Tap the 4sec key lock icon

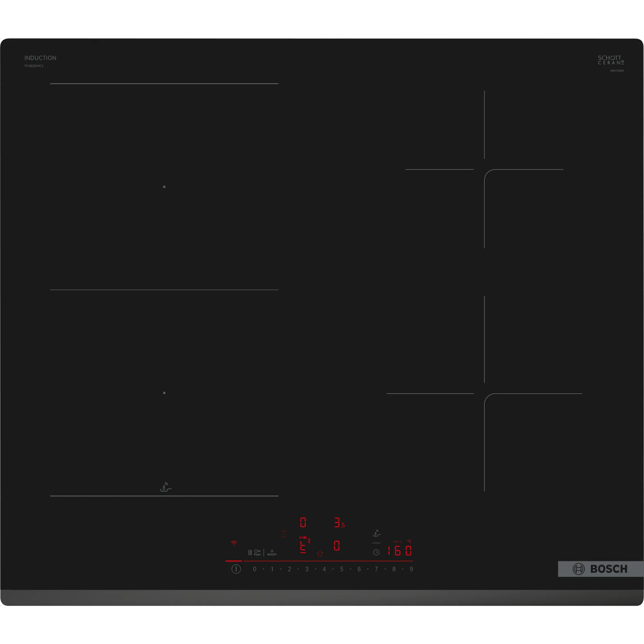257,552
